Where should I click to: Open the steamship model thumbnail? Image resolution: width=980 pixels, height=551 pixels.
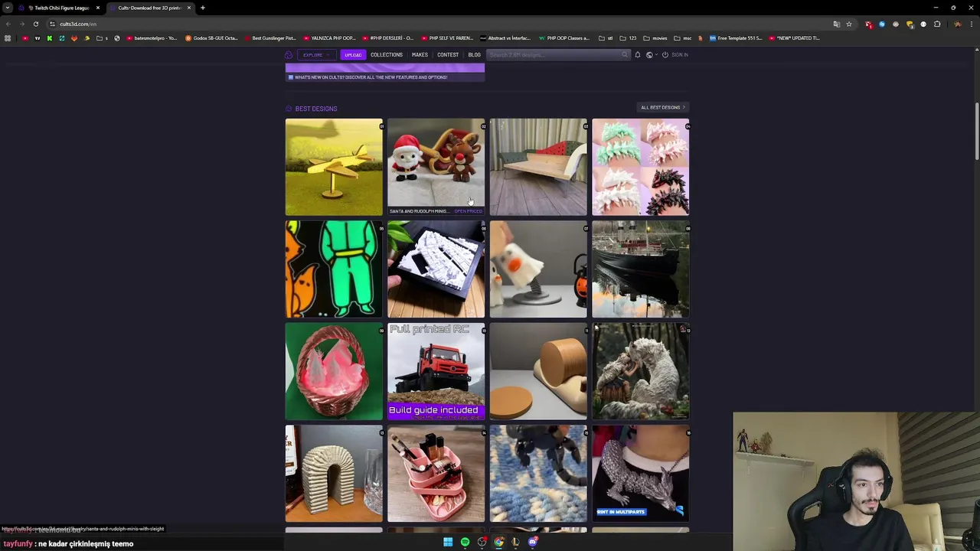point(641,269)
